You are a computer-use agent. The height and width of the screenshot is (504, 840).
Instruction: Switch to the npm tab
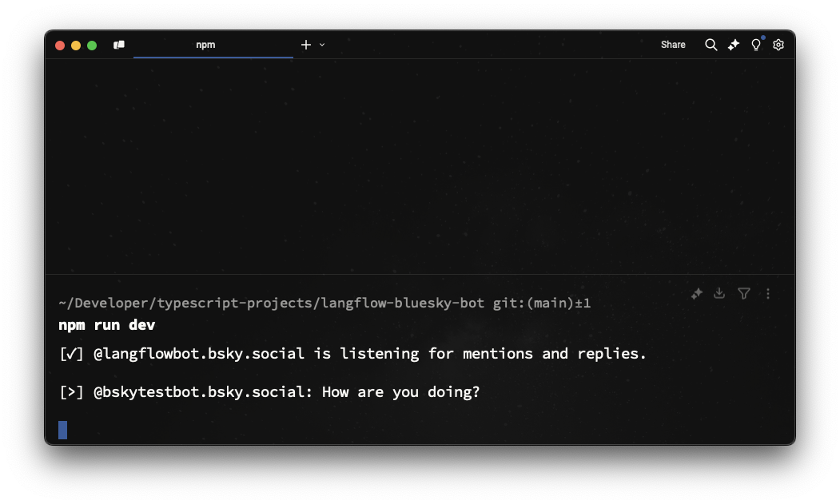(x=206, y=45)
